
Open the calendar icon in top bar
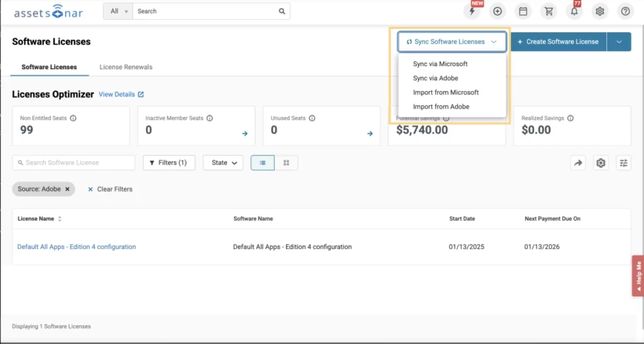pos(523,11)
